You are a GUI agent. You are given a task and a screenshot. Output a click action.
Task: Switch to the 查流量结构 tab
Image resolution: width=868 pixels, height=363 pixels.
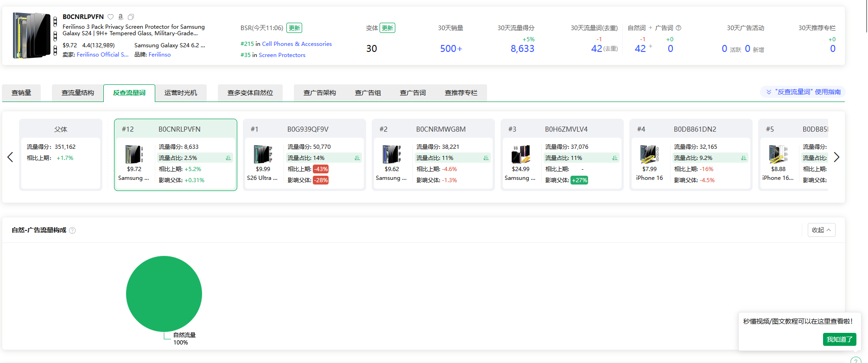[78, 93]
